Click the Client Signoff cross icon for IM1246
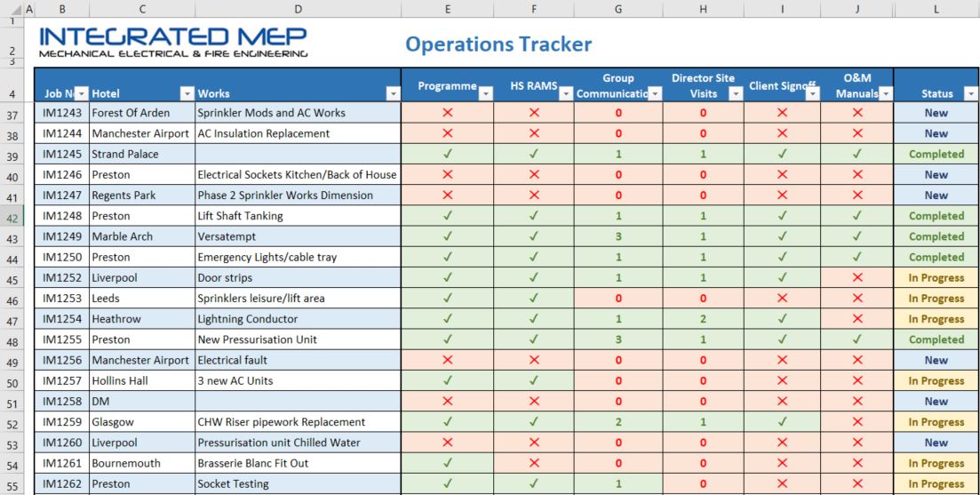The image size is (980, 495). click(783, 175)
